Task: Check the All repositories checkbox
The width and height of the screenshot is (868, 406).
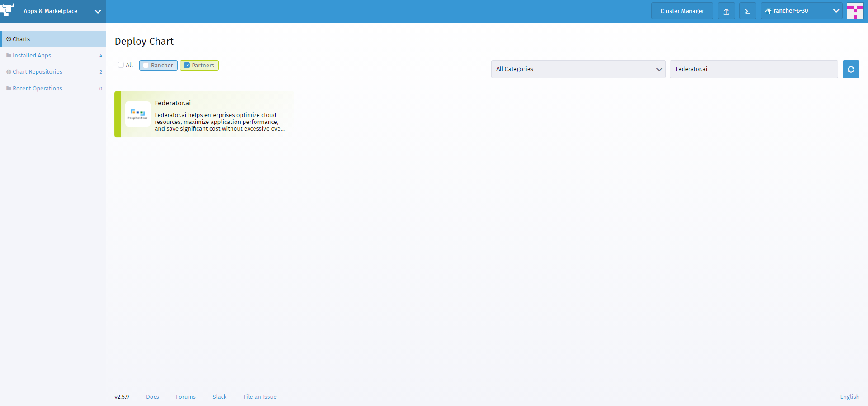Action: [121, 65]
